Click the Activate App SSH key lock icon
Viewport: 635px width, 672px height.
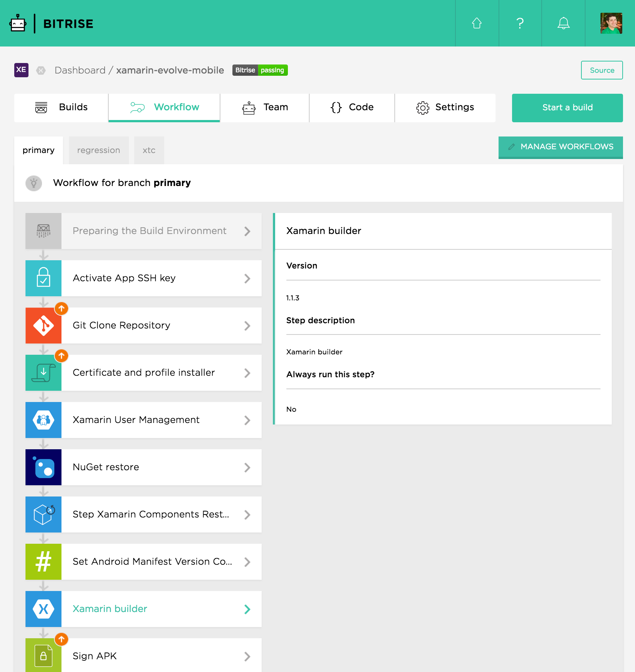pos(43,278)
